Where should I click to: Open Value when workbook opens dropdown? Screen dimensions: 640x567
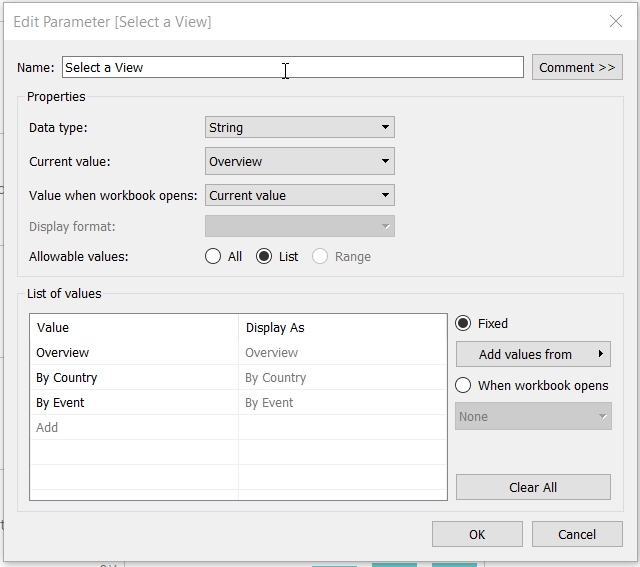pos(299,195)
